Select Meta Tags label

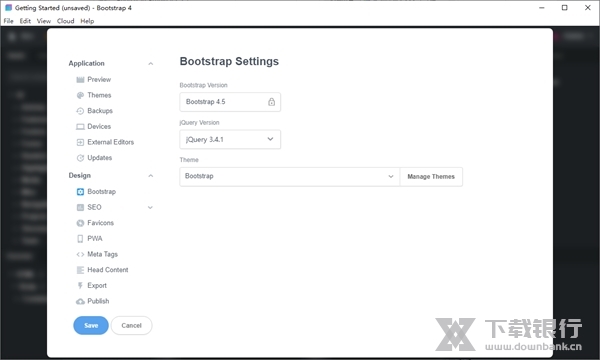click(103, 254)
